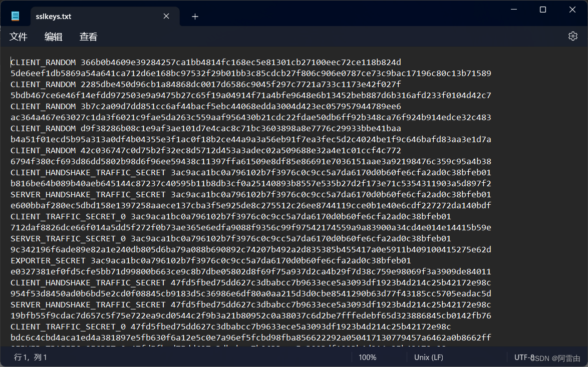Click line starting e0327381ef0fd5cf
This screenshot has height=367, width=588.
tap(251, 272)
